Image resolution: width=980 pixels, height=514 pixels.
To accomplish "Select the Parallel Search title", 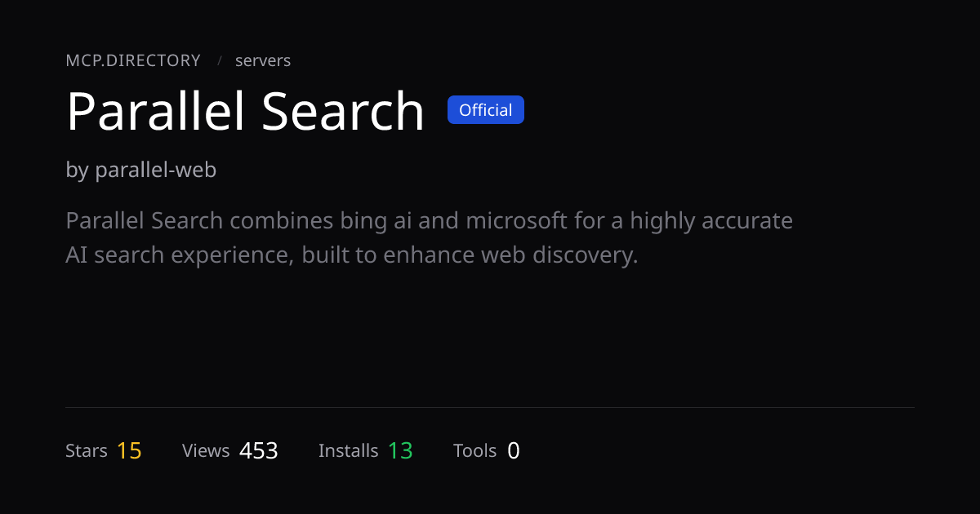I will click(x=245, y=111).
